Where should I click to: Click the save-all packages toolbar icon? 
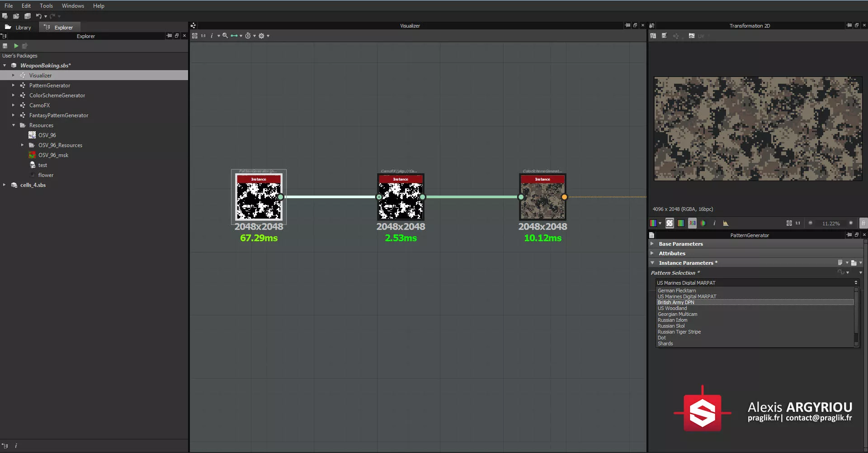coord(28,16)
